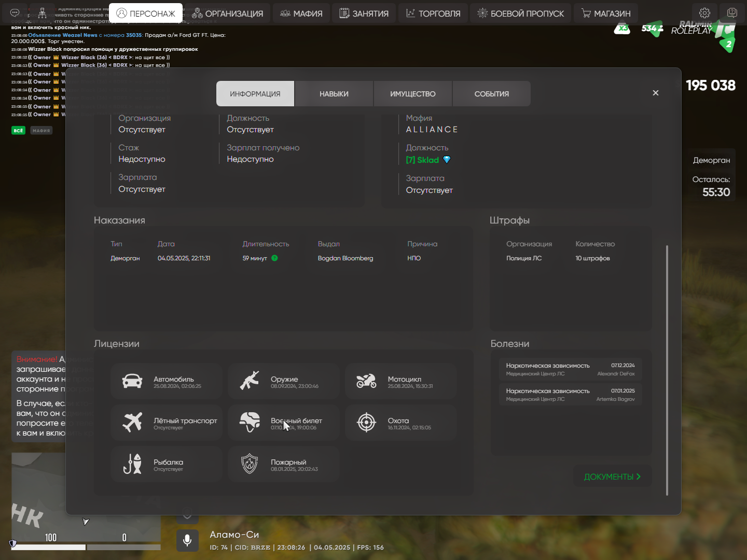
Task: Click the Деморган timer 55:30
Action: [716, 192]
